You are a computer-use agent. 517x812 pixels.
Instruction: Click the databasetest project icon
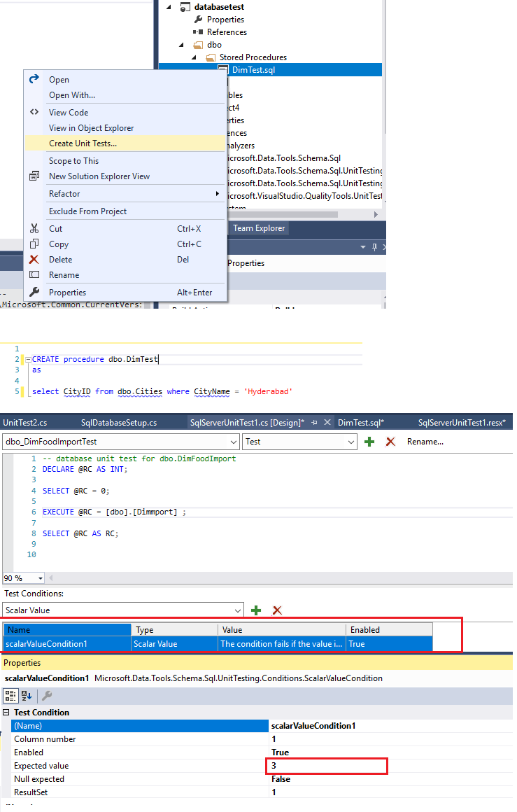[x=185, y=7]
